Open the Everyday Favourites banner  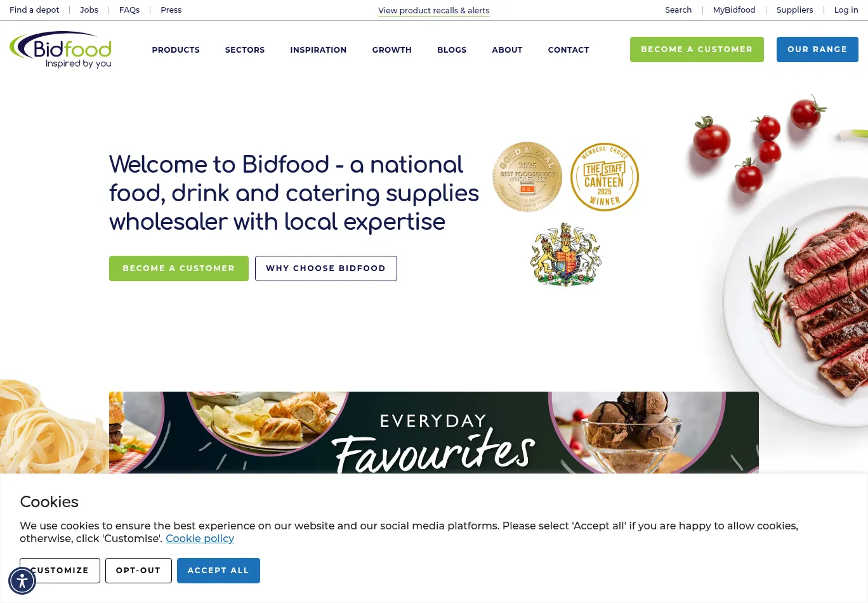(x=434, y=432)
